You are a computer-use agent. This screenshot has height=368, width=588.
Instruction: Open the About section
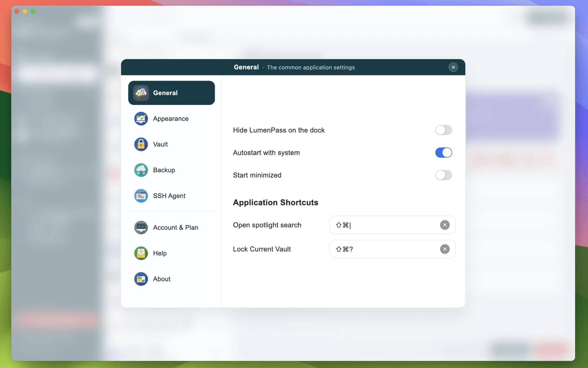[171, 279]
